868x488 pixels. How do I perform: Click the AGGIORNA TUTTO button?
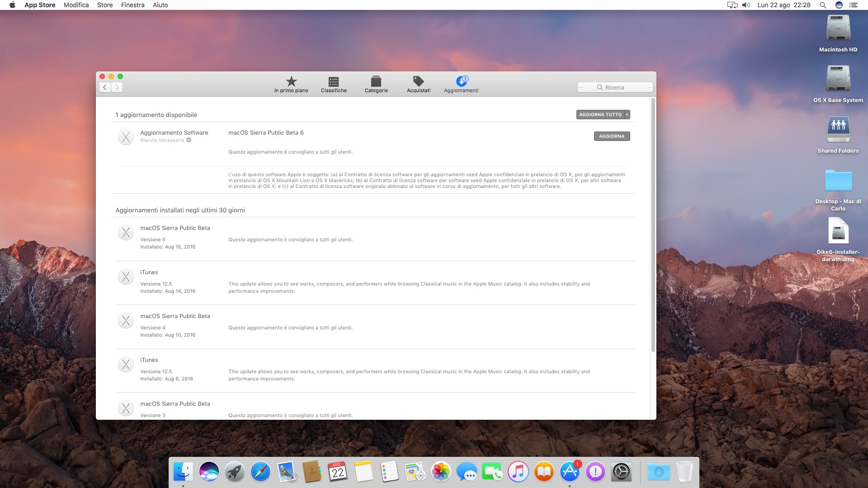click(x=600, y=115)
